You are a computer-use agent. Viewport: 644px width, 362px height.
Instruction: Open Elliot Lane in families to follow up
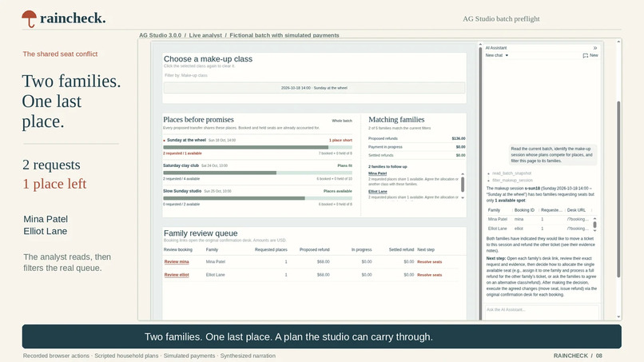377,192
